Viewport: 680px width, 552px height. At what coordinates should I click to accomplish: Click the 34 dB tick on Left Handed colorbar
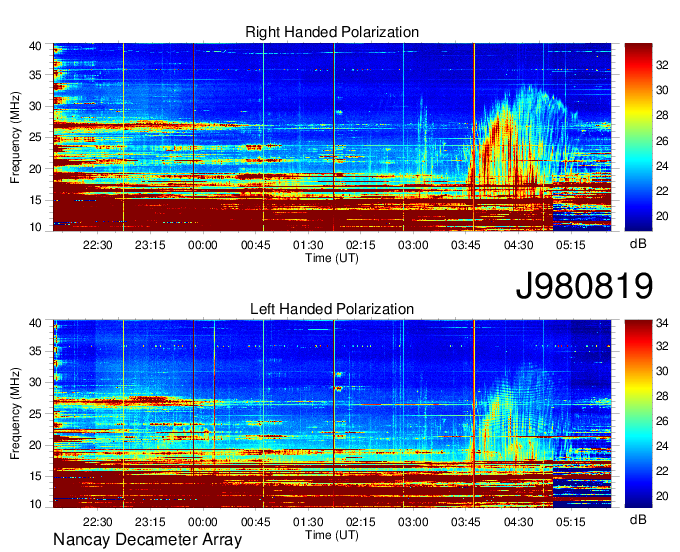coord(662,323)
